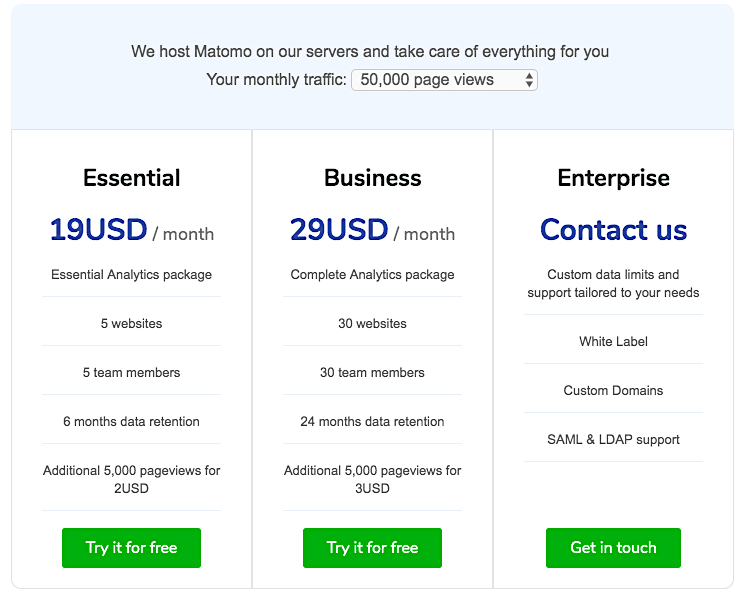The image size is (747, 596).
Task: Click Try it for free under Business
Action: coord(372,547)
